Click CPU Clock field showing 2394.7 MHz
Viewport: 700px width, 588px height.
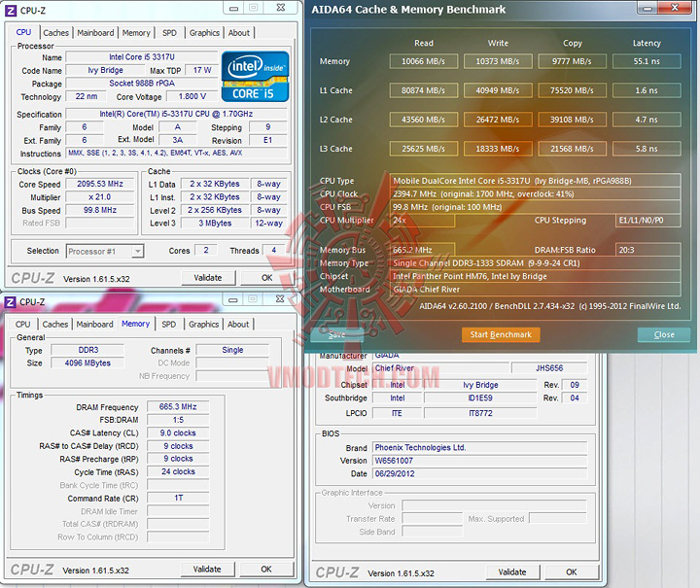coord(536,194)
